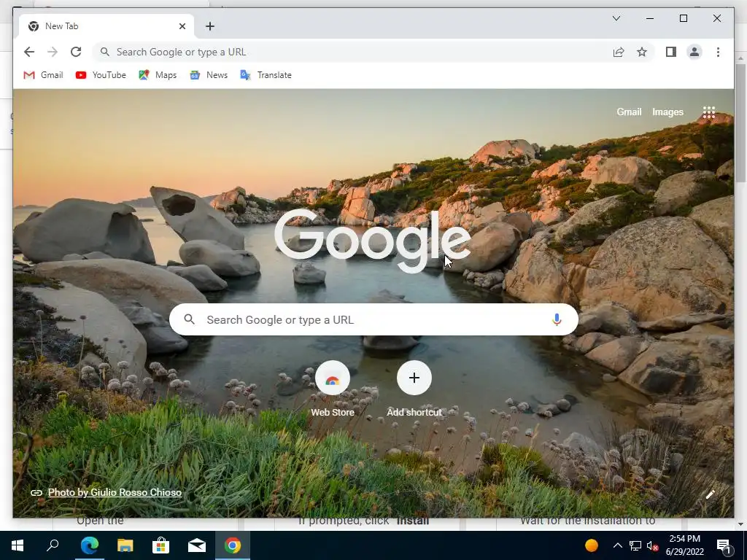
Task: Click the share this page icon
Action: pyautogui.click(x=619, y=52)
